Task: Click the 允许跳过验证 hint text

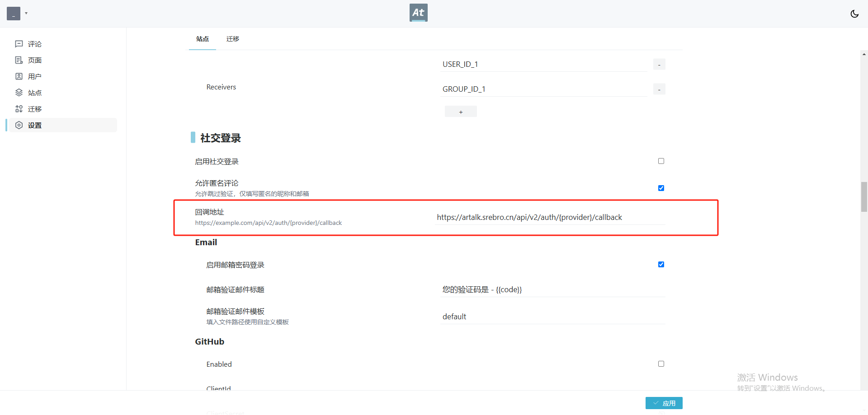Action: tap(252, 194)
